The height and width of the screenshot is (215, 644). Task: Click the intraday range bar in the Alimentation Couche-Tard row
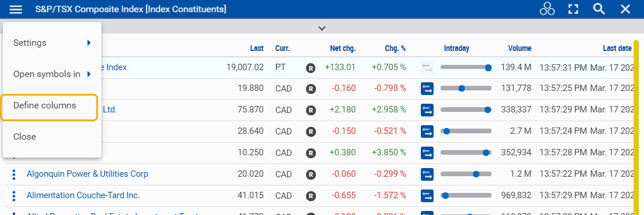[x=465, y=195]
